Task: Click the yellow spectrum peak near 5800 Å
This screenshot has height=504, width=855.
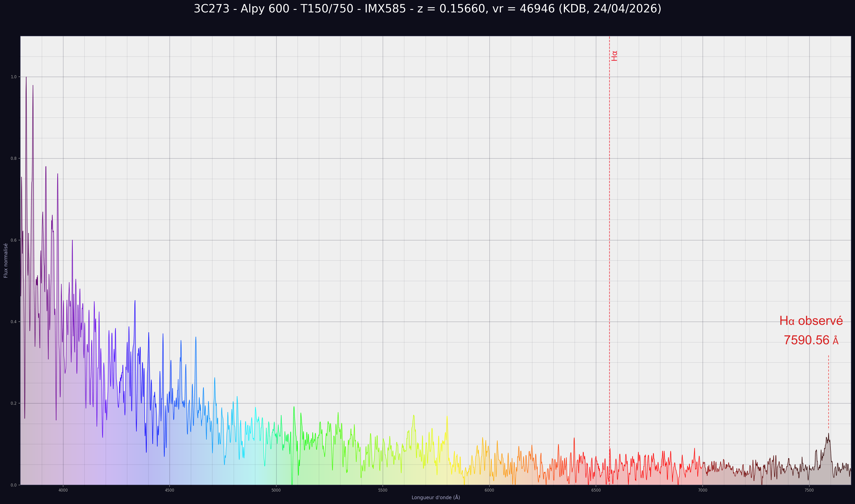Action: pyautogui.click(x=447, y=417)
